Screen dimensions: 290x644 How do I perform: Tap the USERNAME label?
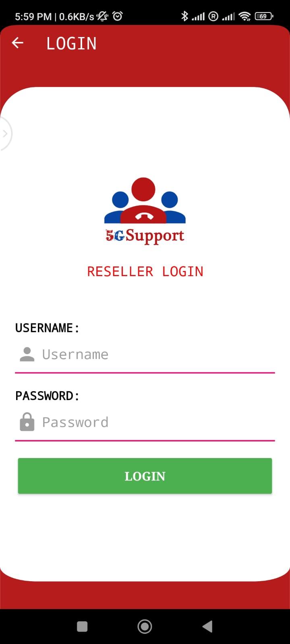[47, 328]
